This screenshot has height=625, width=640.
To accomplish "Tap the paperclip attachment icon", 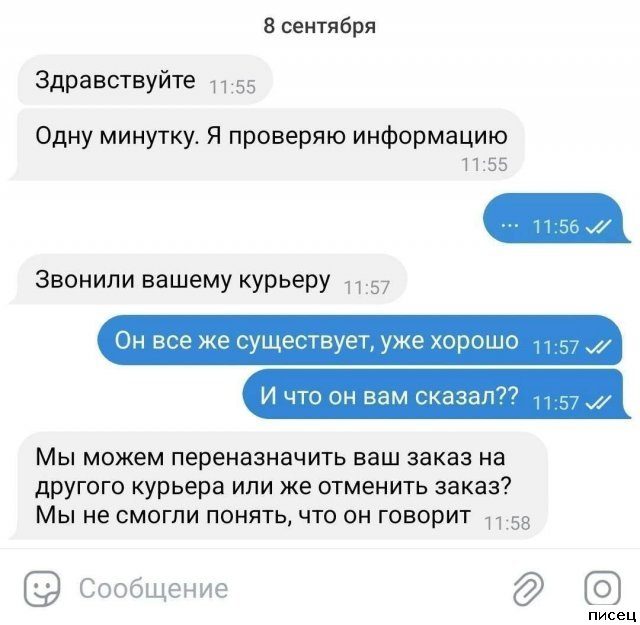I will coord(528,588).
